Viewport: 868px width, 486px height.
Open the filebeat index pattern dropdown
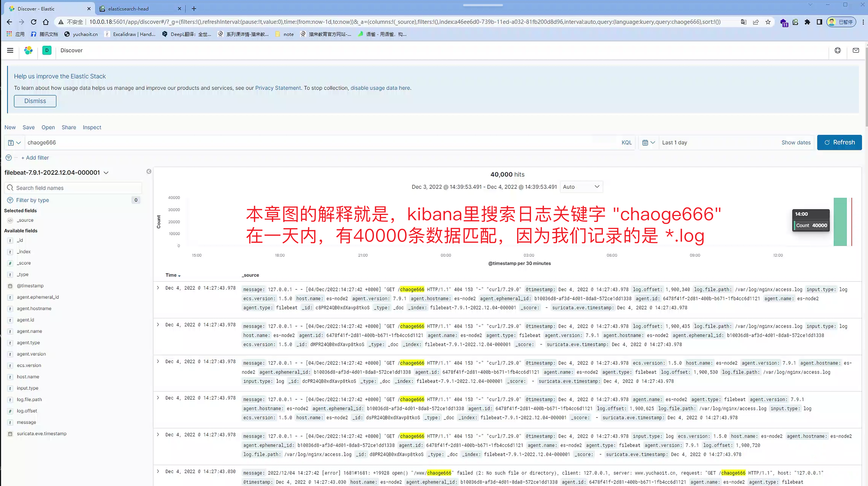[106, 172]
